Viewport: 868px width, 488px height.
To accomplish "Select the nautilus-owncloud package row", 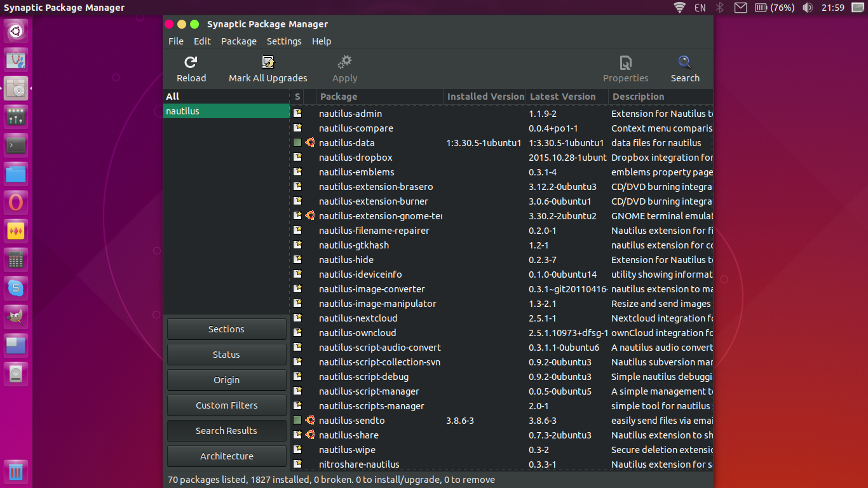I will pos(502,333).
